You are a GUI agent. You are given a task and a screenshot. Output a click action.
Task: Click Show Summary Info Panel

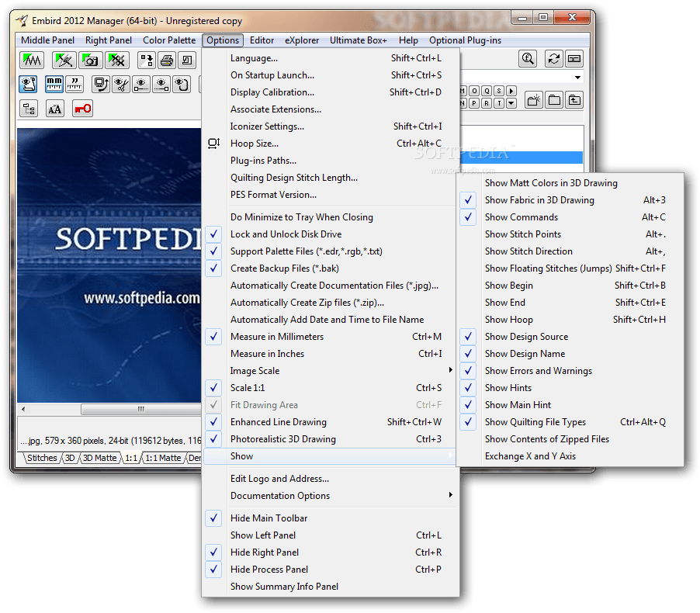[330, 587]
